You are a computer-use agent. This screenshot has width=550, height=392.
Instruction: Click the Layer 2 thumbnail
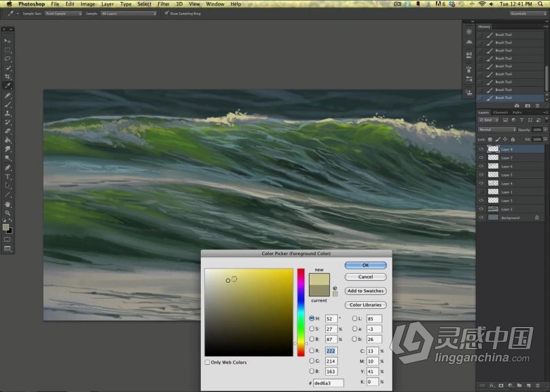[493, 209]
